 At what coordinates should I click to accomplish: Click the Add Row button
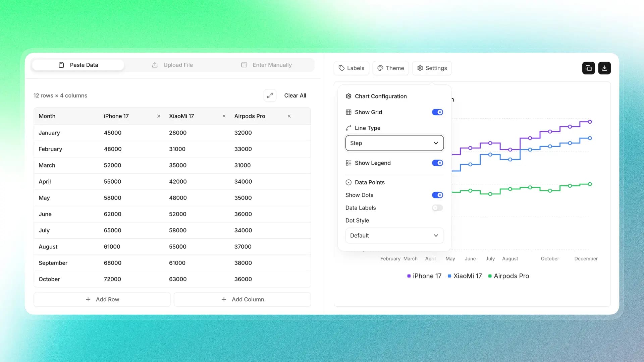pos(102,299)
